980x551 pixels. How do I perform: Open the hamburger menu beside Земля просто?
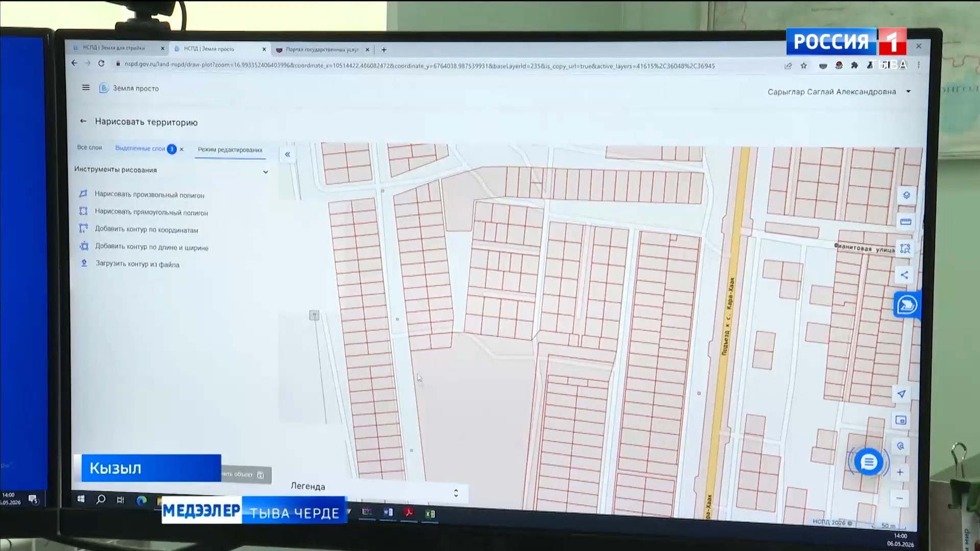(86, 88)
